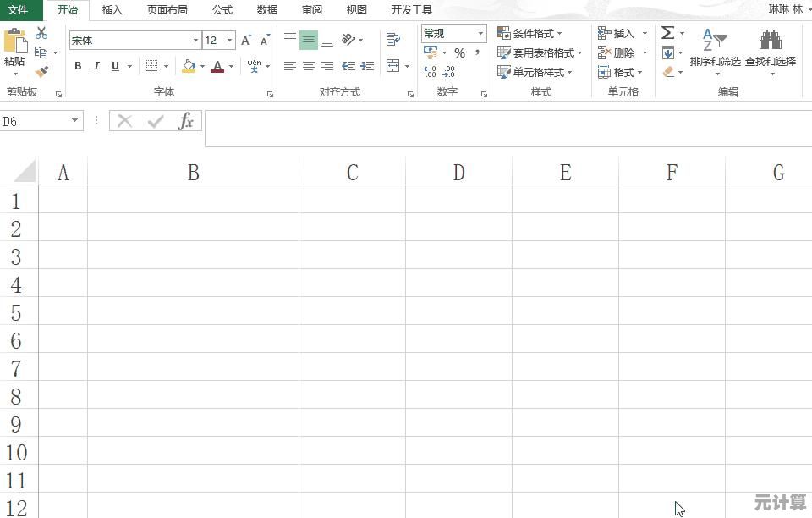
Task: Expand the Name Box dropdown arrow
Action: coord(74,121)
